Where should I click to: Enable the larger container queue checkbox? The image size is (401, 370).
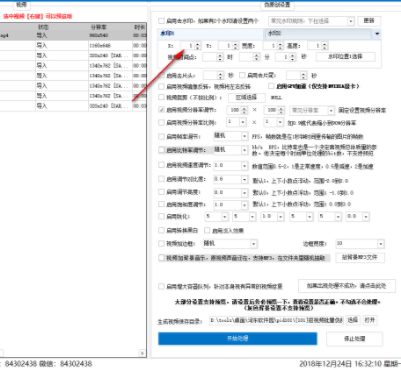(161, 286)
